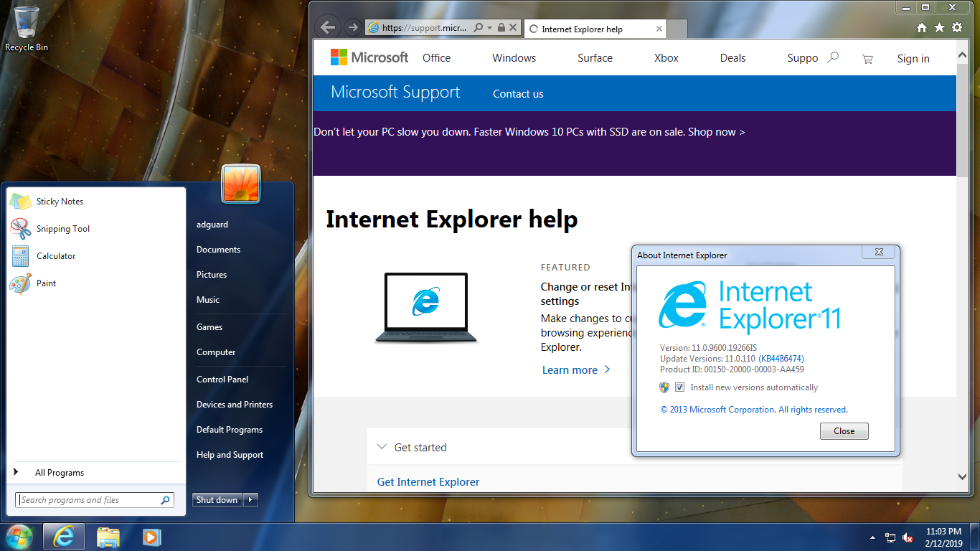Click the Contact us link
980x551 pixels.
[518, 94]
